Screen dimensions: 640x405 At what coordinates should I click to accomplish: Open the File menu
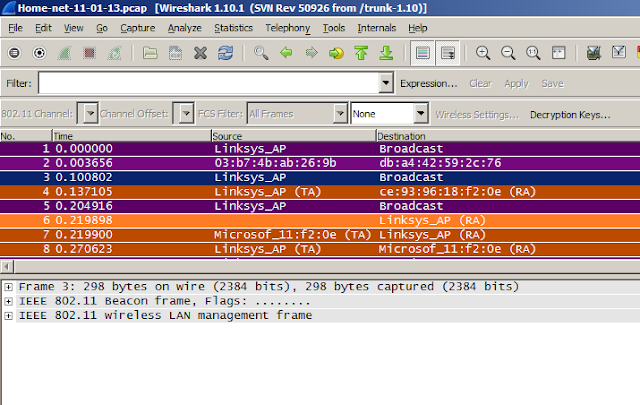[x=16, y=28]
